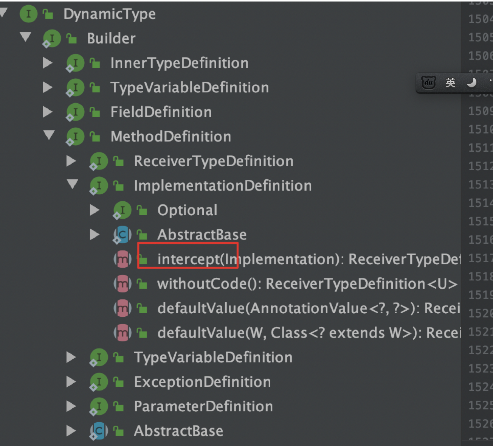Click the ParameterDefinition interface icon

tap(99, 407)
